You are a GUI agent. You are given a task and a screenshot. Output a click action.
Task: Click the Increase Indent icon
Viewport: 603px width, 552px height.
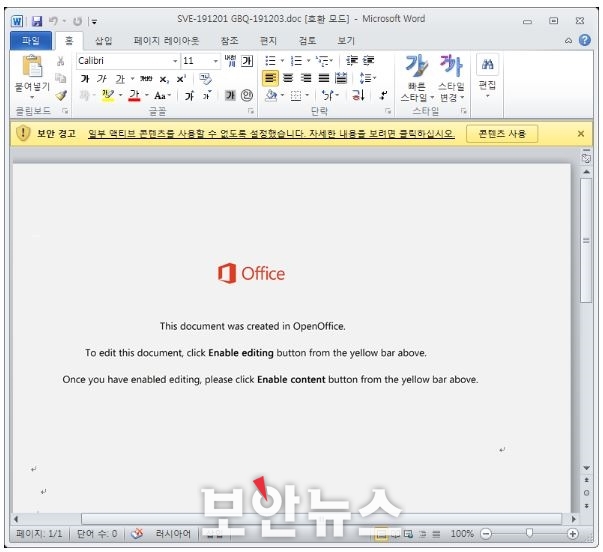pos(368,60)
